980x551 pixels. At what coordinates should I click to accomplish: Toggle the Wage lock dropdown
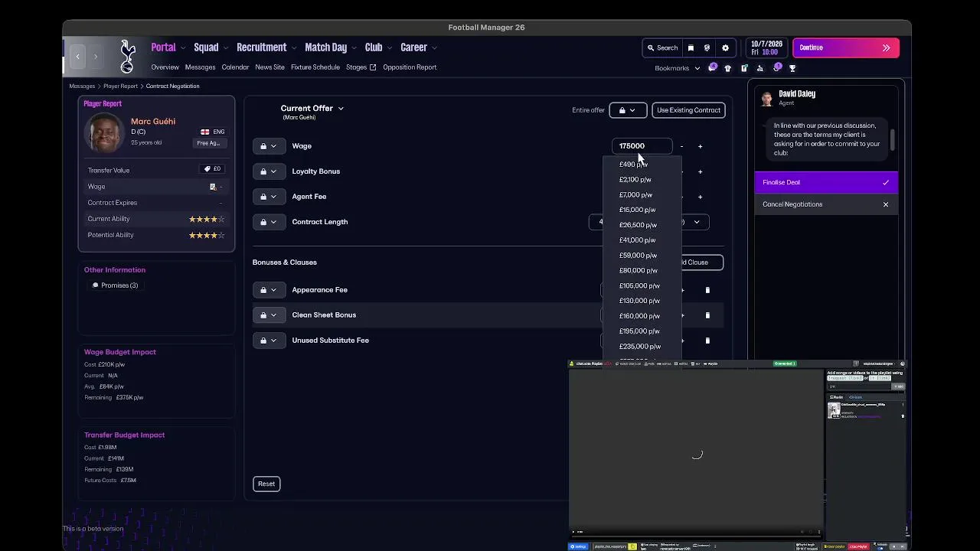pyautogui.click(x=268, y=146)
